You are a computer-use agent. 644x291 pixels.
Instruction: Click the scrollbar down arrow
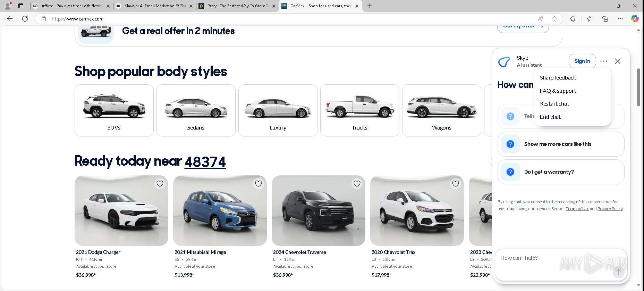pyautogui.click(x=638, y=285)
